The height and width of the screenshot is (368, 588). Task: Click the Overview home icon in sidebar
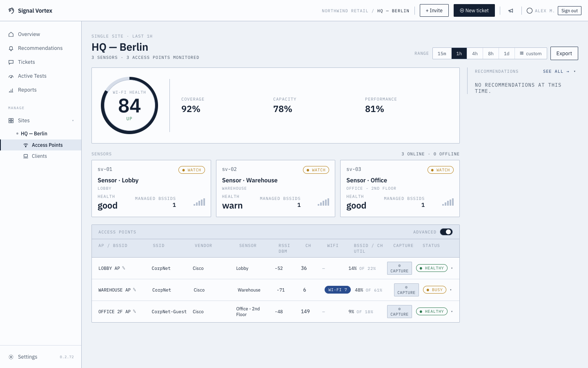click(11, 34)
